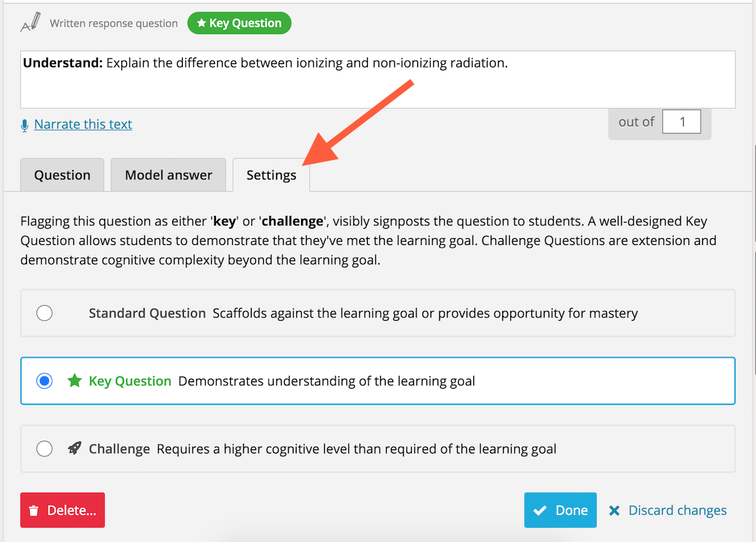This screenshot has width=756, height=542.
Task: Click the star in Key Question badge
Action: tap(202, 23)
